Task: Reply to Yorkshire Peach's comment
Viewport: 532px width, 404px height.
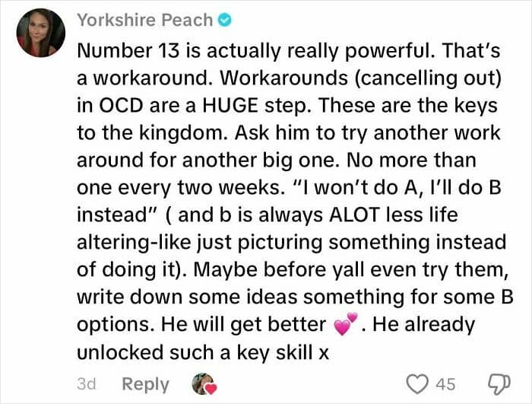Action: 144,383
